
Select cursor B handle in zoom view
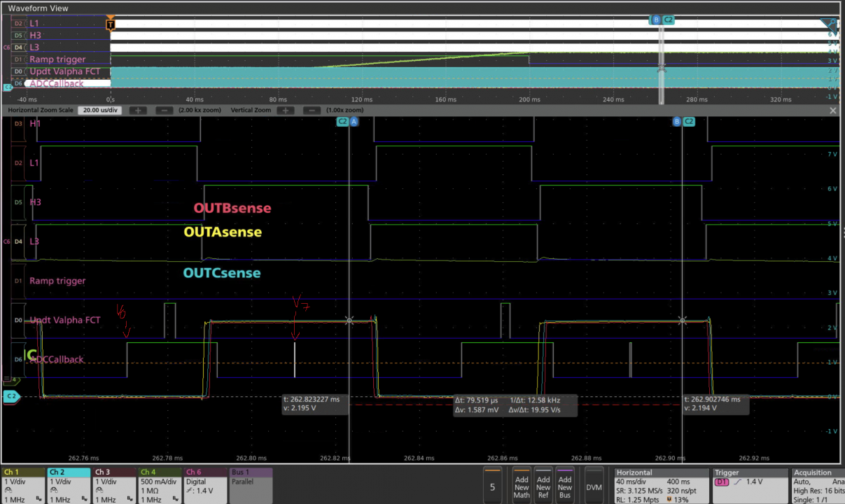(677, 121)
